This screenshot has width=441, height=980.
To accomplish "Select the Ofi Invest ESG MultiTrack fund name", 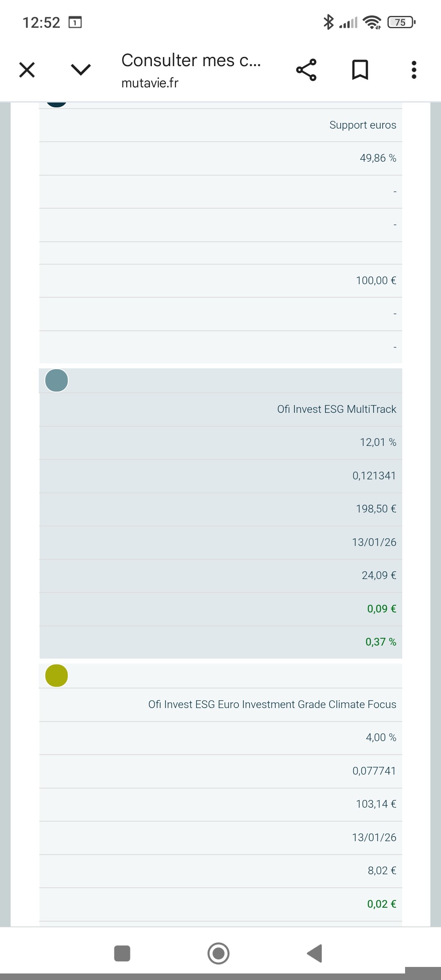I will point(336,409).
